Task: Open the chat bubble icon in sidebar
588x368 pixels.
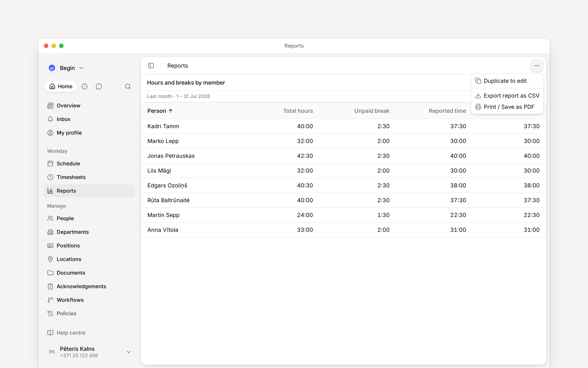Action: point(99,86)
